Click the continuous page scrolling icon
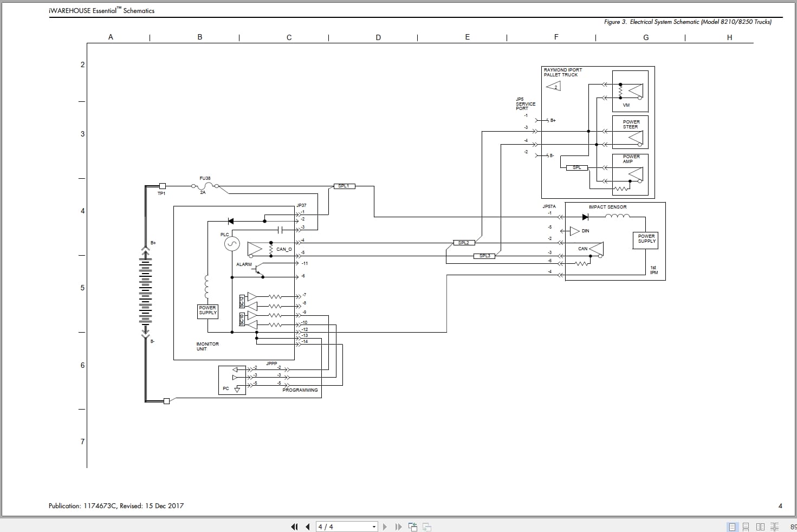This screenshot has height=532, width=797. coord(746,526)
